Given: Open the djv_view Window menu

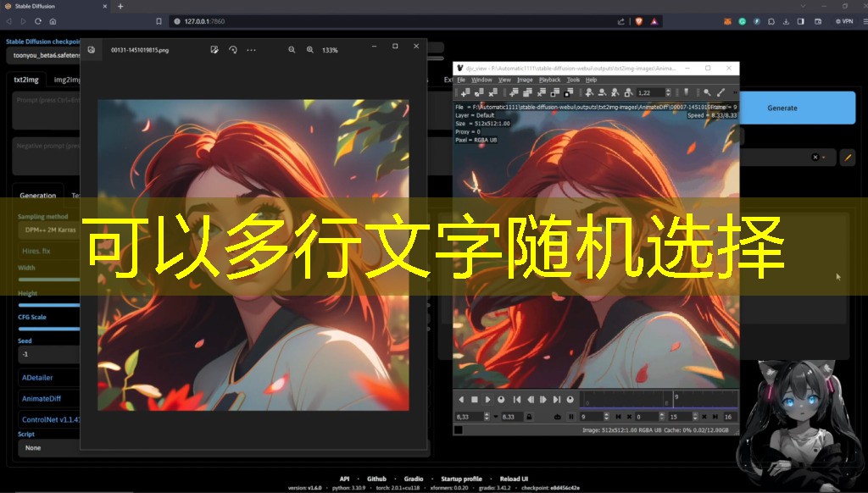Looking at the screenshot, I should pyautogui.click(x=481, y=80).
